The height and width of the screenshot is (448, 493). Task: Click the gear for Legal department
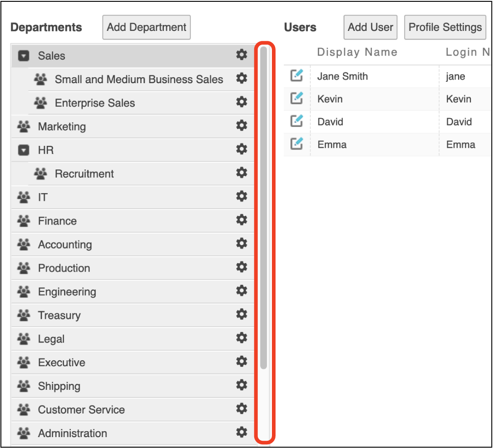tap(242, 338)
